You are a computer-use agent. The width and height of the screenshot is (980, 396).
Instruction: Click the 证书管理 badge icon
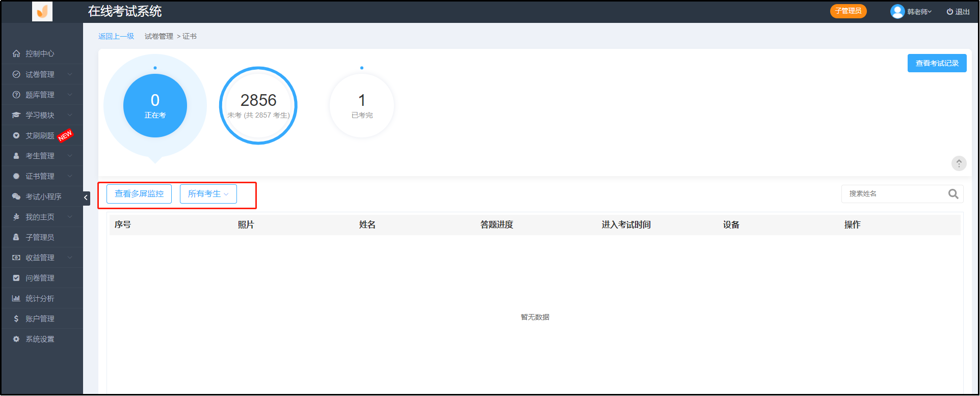pyautogui.click(x=16, y=176)
